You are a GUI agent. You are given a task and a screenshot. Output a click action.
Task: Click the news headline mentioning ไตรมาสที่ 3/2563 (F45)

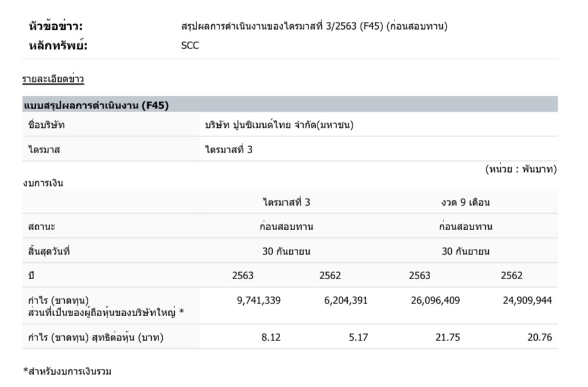(x=315, y=26)
